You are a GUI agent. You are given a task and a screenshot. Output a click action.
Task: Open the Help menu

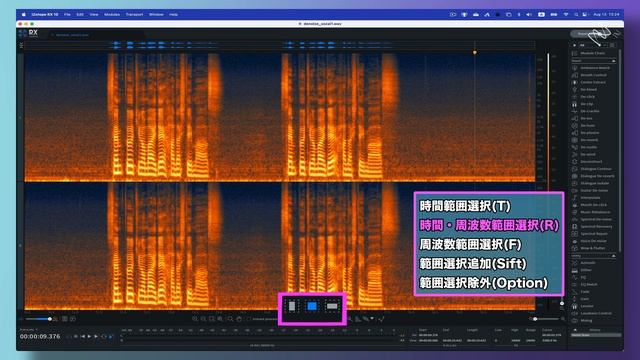tap(173, 14)
